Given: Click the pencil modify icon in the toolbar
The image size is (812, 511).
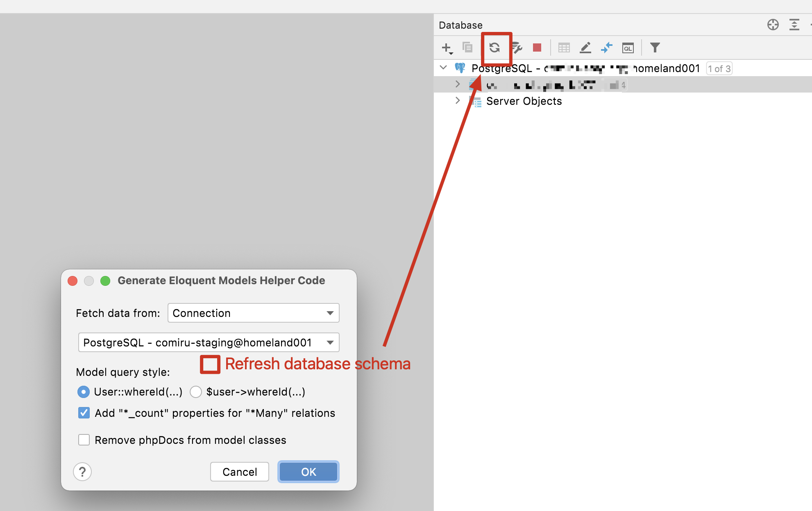Looking at the screenshot, I should tap(585, 47).
